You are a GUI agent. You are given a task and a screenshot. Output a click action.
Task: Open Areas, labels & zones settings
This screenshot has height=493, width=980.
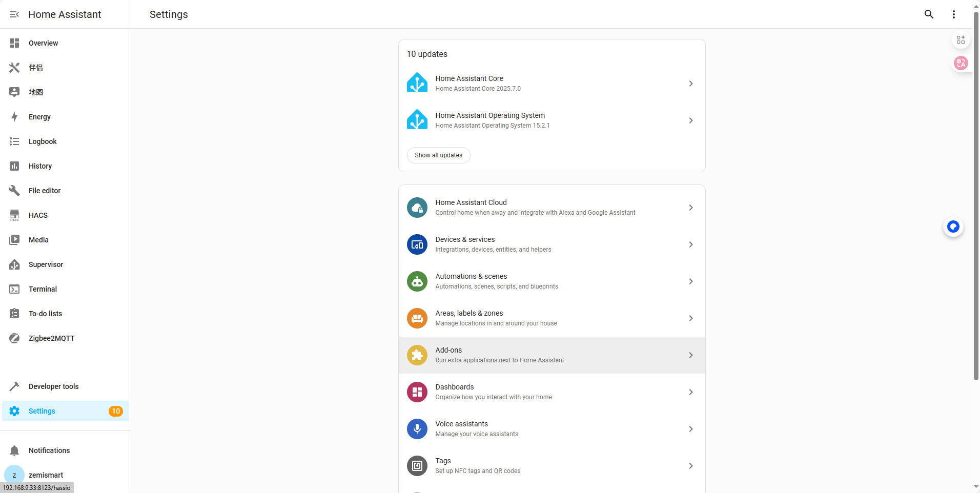552,318
